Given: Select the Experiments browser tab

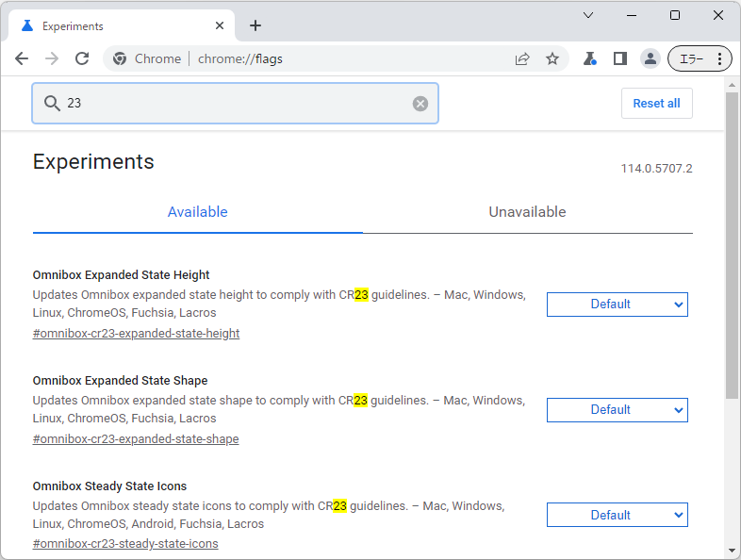Looking at the screenshot, I should [122, 25].
